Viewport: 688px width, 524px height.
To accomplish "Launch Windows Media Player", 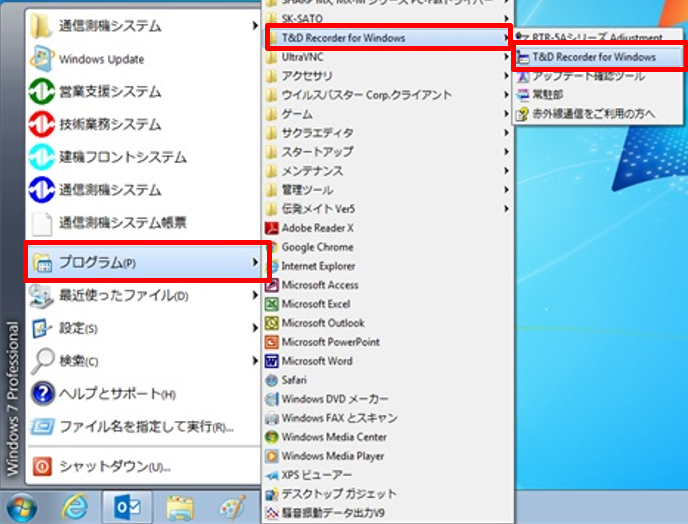I will coord(388,456).
